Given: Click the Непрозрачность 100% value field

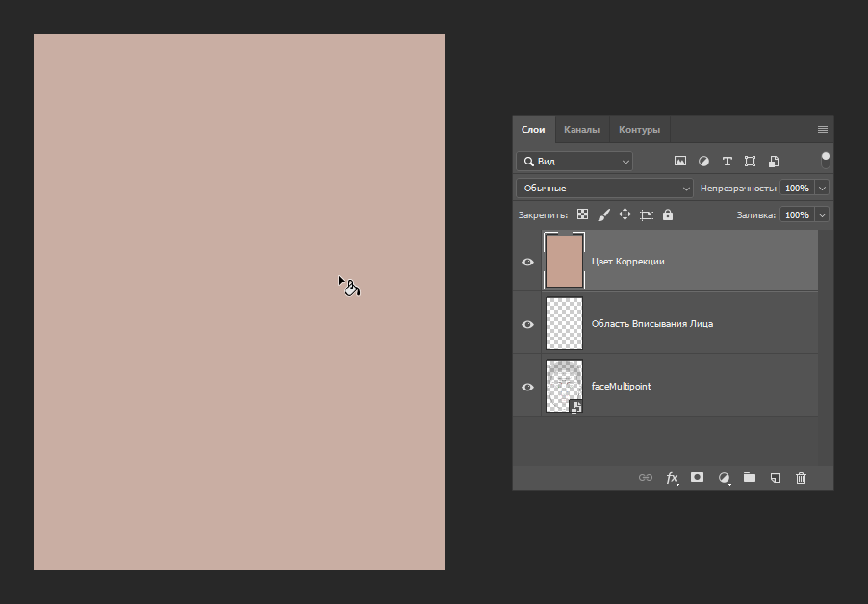Looking at the screenshot, I should click(797, 189).
